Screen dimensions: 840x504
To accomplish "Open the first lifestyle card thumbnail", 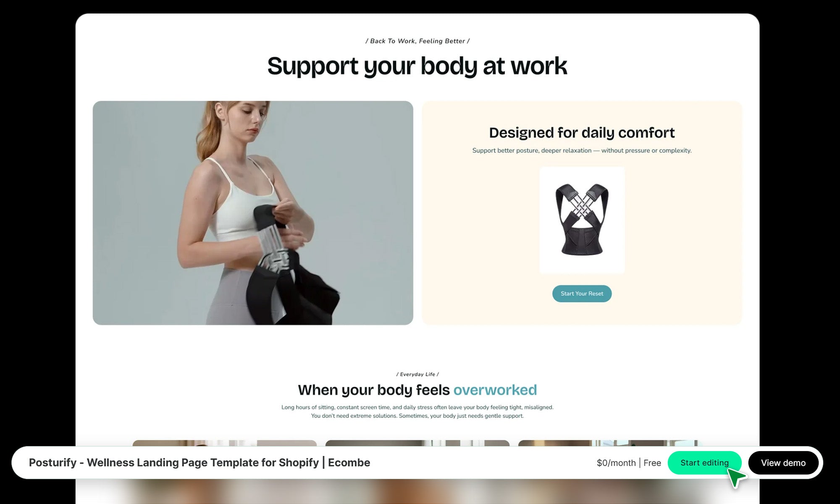I will coord(225,443).
